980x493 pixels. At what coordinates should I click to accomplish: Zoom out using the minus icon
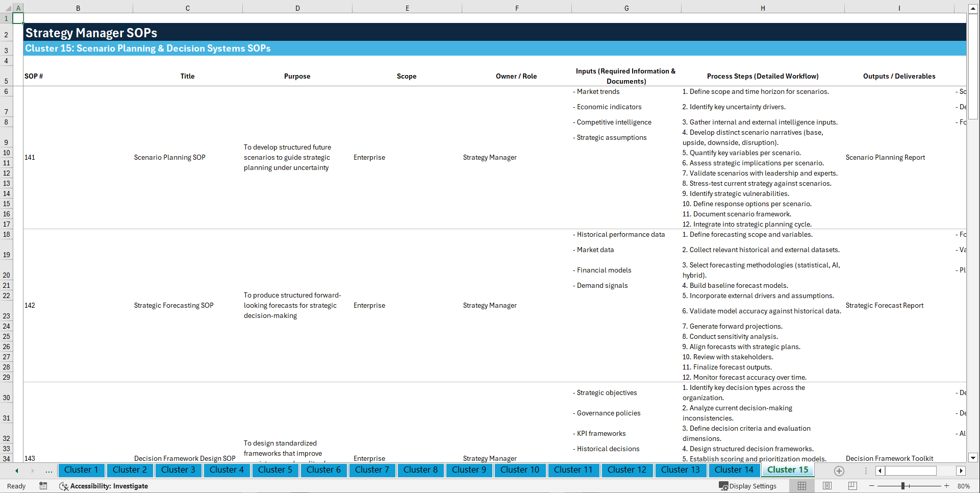[x=871, y=486]
